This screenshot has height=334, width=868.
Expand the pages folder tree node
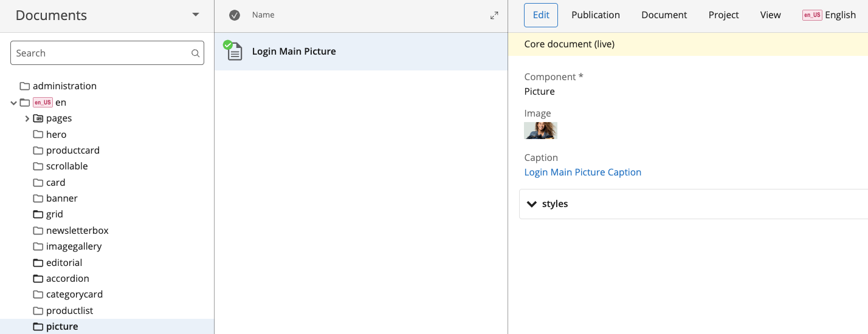click(x=27, y=118)
